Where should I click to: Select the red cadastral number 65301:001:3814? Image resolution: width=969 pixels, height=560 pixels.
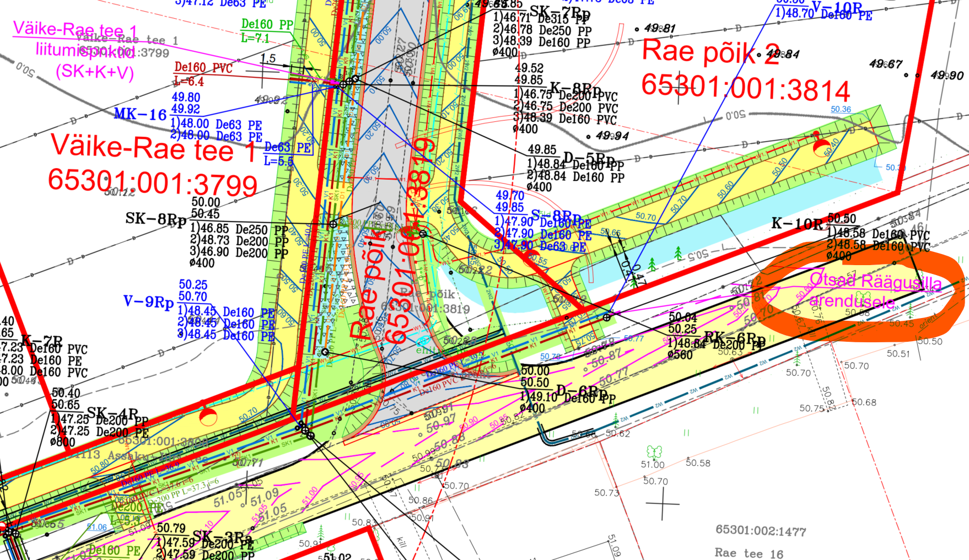point(745,88)
